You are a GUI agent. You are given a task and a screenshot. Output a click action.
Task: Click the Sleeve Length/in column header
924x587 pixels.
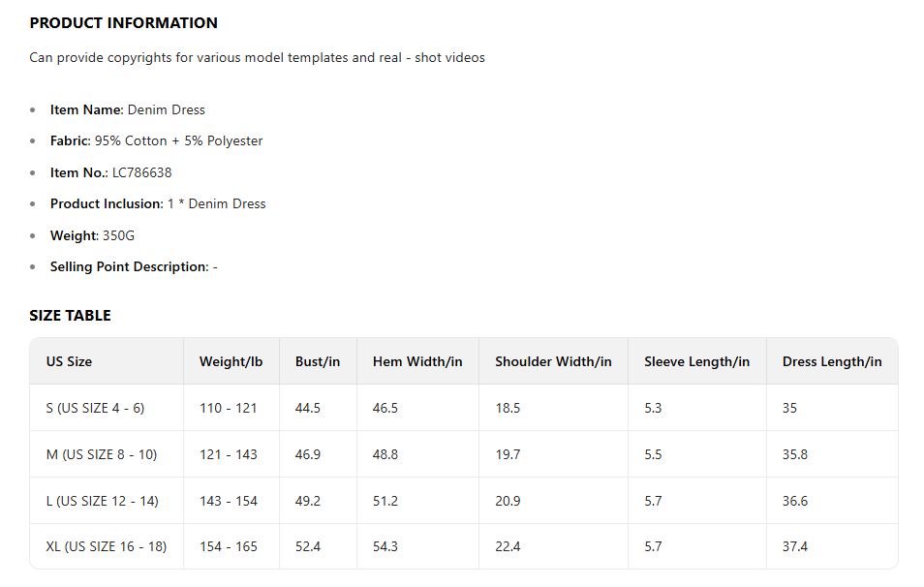pos(696,361)
